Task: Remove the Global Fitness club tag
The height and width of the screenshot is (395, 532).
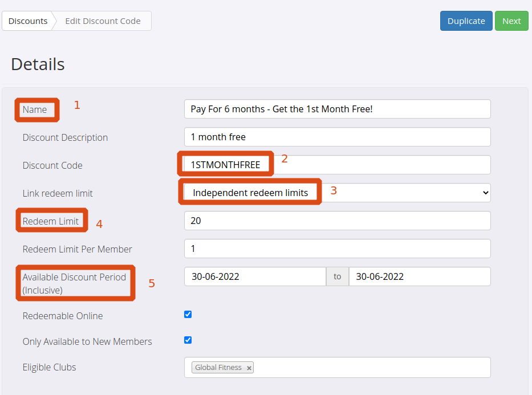Action: 249,368
